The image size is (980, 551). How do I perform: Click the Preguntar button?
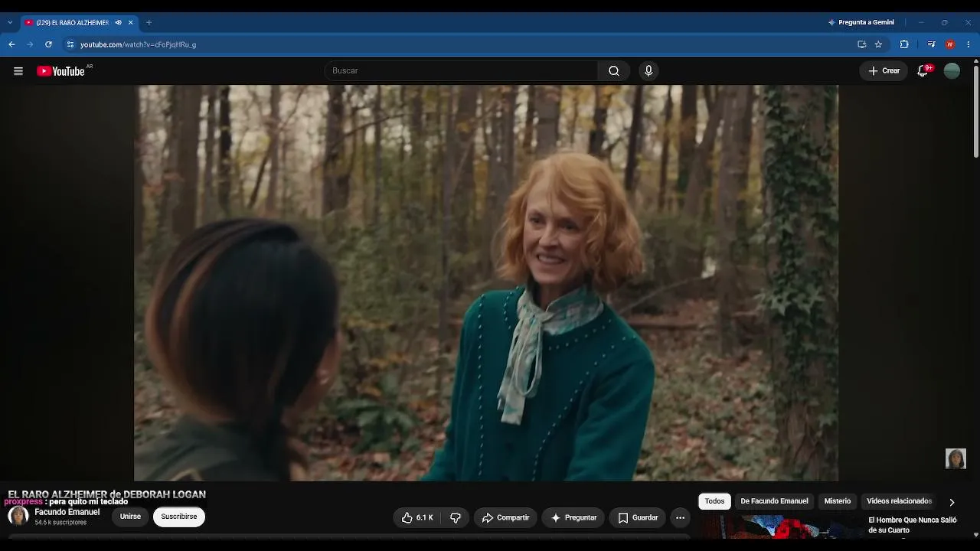coord(573,518)
